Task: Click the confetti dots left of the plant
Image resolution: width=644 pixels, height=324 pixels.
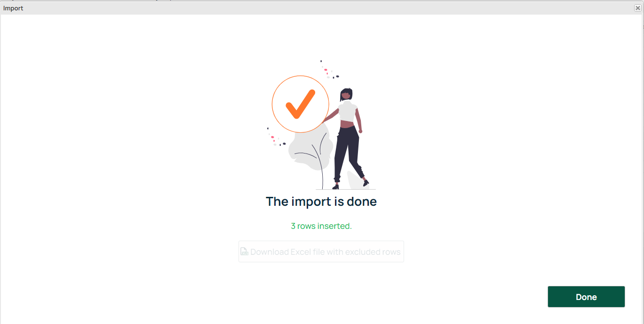Action: click(x=276, y=137)
